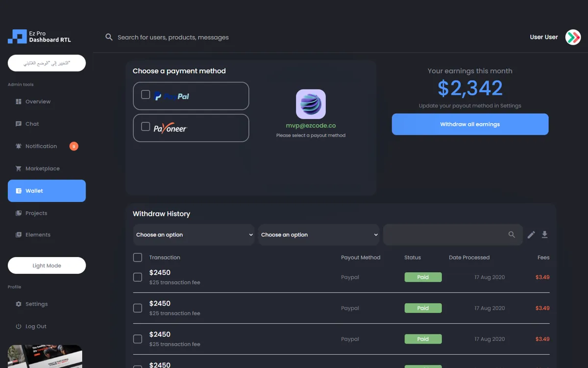Open the Overview menu item
Viewport: 588px width, 368px height.
(x=47, y=102)
